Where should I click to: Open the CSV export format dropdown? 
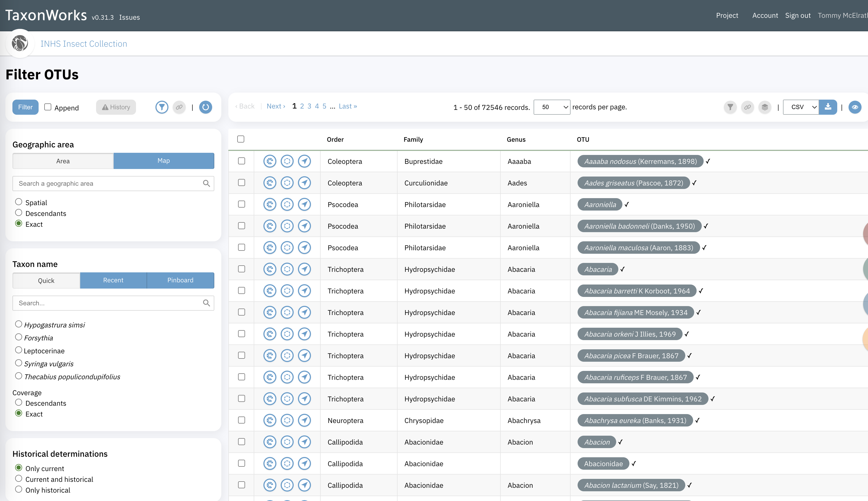click(x=801, y=107)
